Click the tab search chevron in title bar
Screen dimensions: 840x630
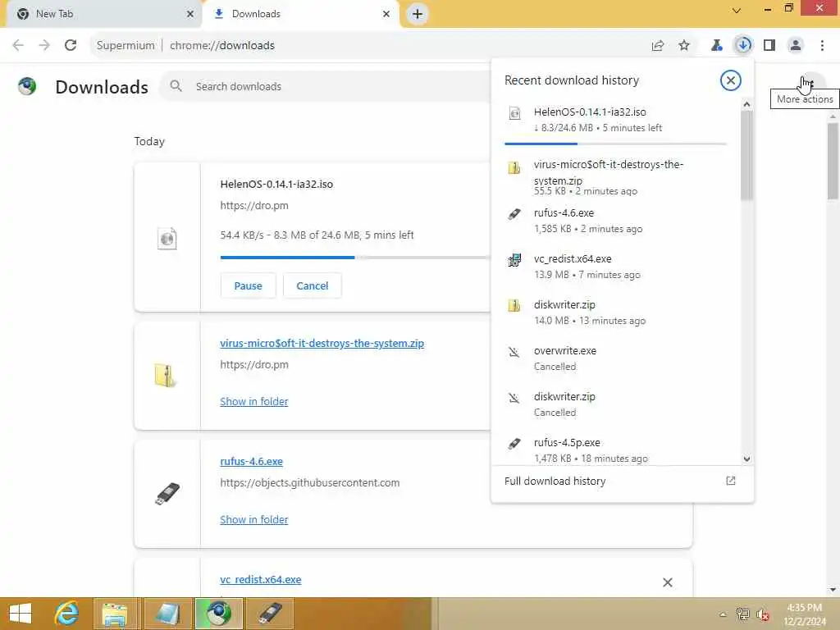click(x=737, y=10)
